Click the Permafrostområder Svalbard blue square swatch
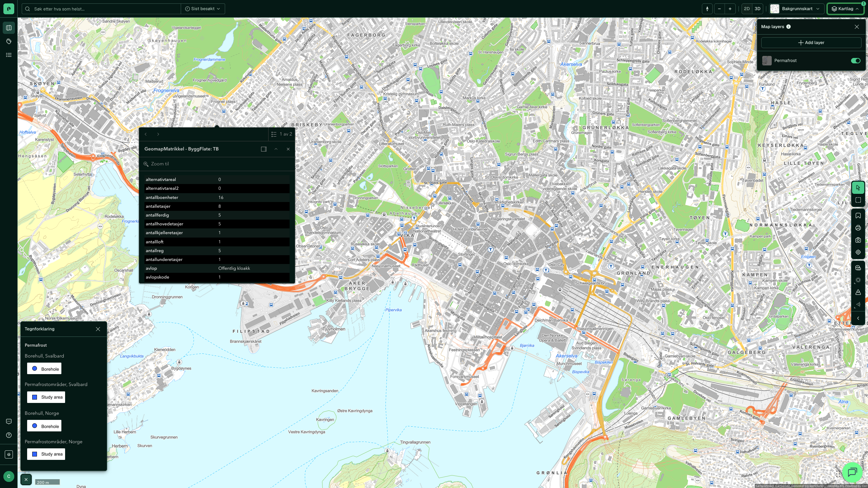 pos(35,397)
